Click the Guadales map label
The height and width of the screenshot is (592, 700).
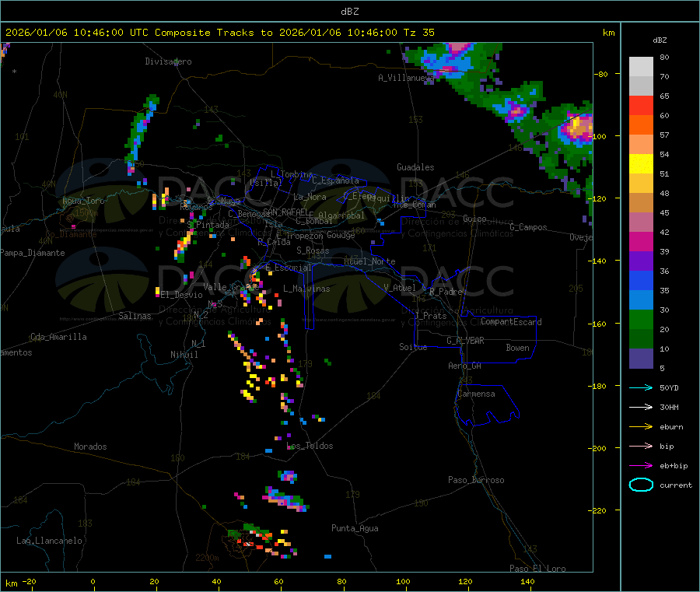[x=415, y=167]
